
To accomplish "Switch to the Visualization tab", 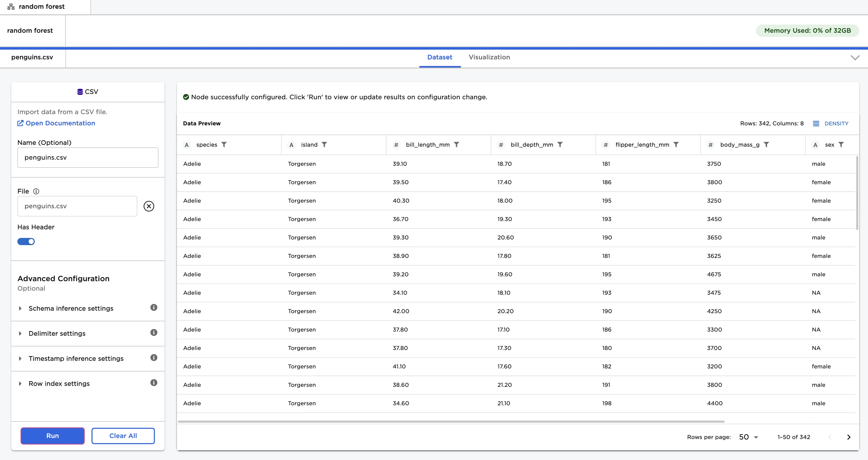I will pos(489,57).
